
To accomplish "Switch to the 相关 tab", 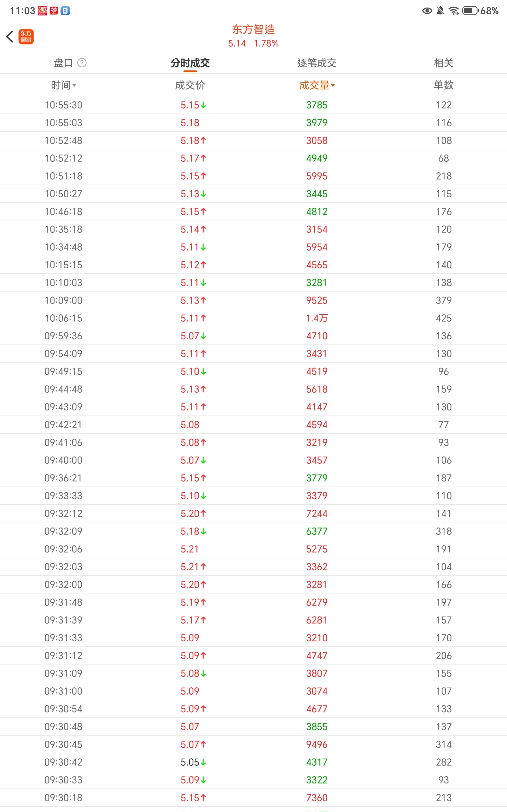I will coord(444,63).
